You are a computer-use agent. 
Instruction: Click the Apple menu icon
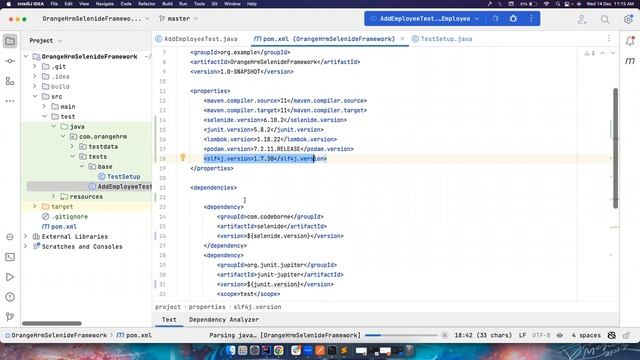point(8,4)
